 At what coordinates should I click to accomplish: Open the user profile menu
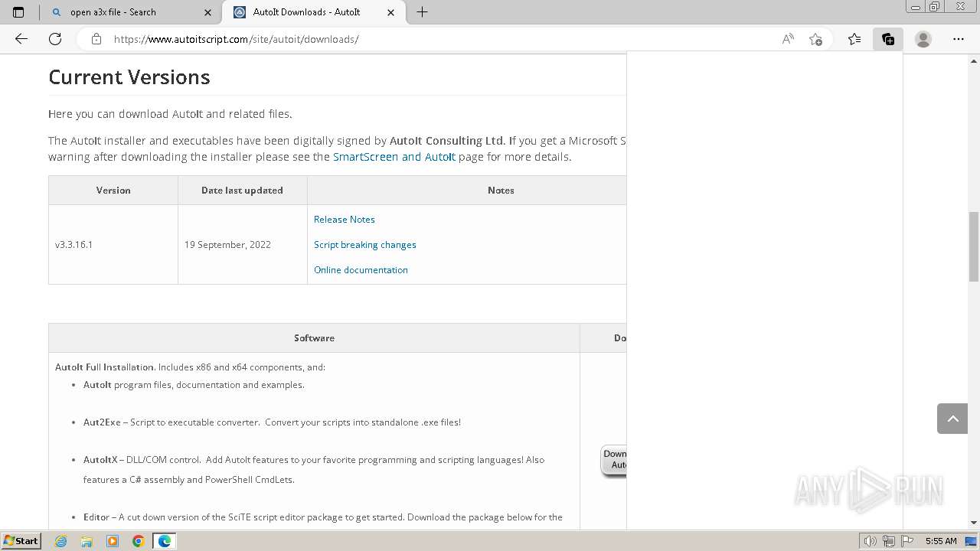click(x=923, y=39)
